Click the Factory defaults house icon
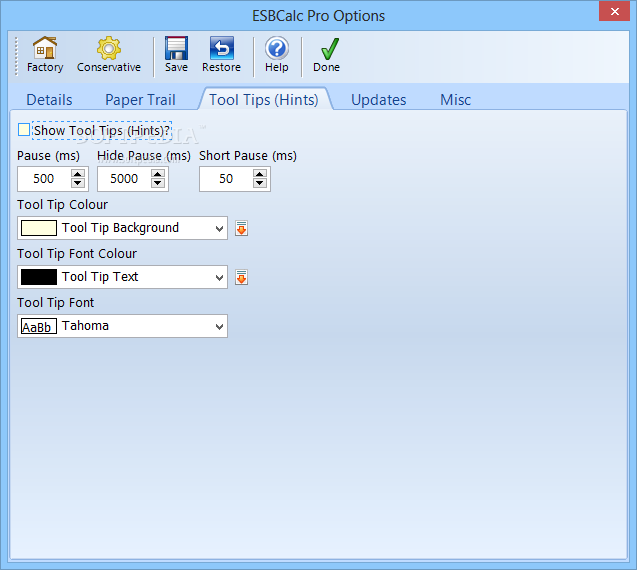Screen dimensions: 637x570 click(45, 48)
